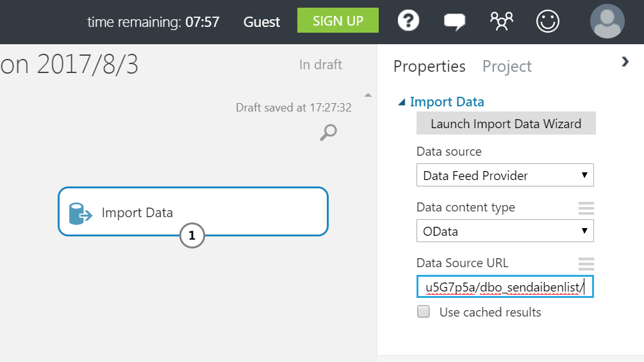Collapse the properties pane with the chevron
This screenshot has width=644, height=362.
[625, 62]
